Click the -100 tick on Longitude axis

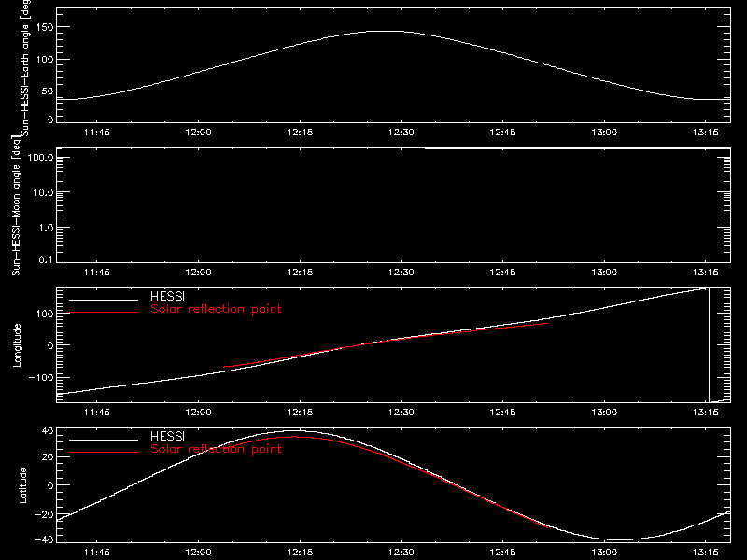(41, 377)
